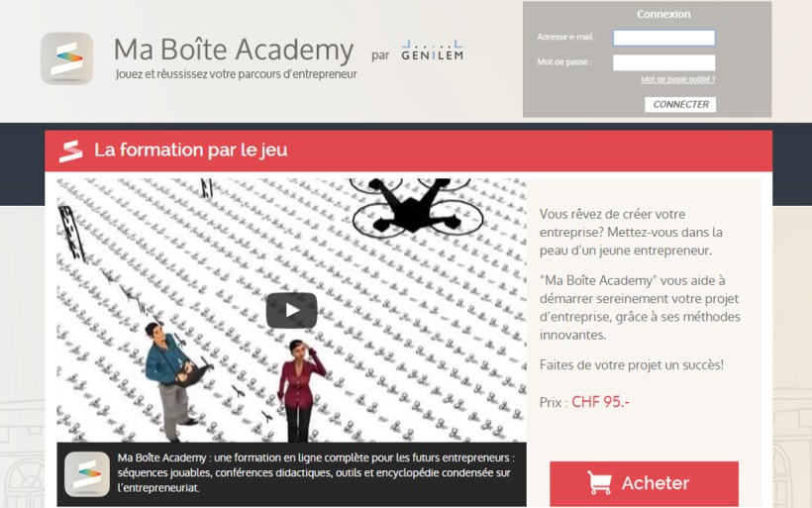Click the red Acheter purchase button
This screenshot has height=508, width=812.
(x=645, y=483)
